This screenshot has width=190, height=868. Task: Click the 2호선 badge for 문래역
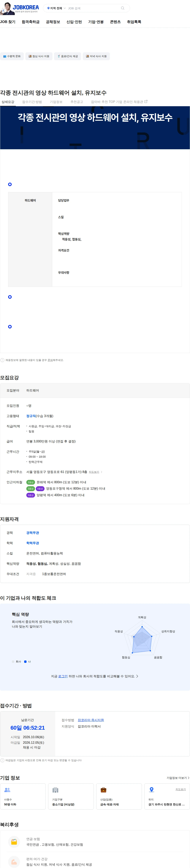[31, 482]
